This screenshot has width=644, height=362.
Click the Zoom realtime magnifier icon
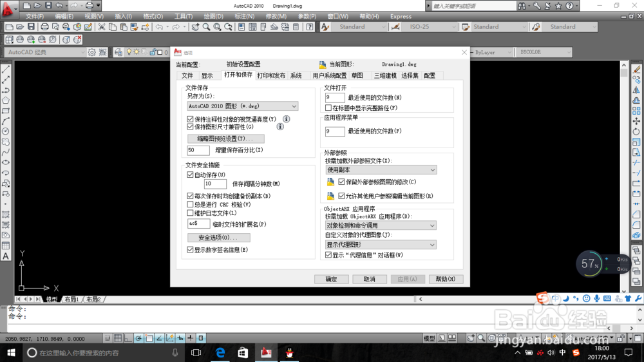click(206, 27)
